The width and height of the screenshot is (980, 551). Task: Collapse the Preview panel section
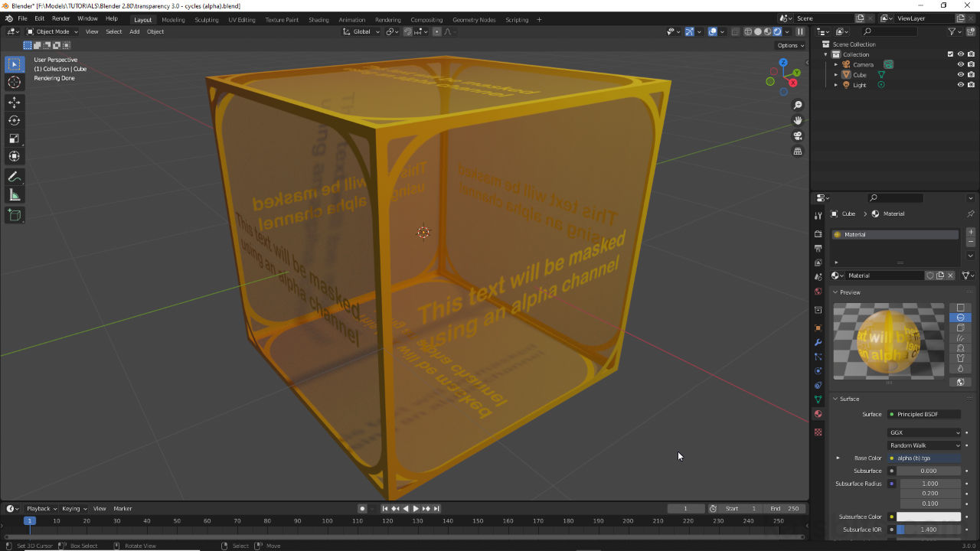850,292
